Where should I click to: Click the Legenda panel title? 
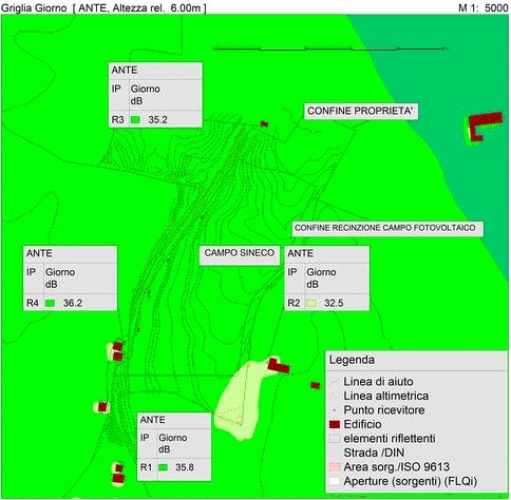352,360
